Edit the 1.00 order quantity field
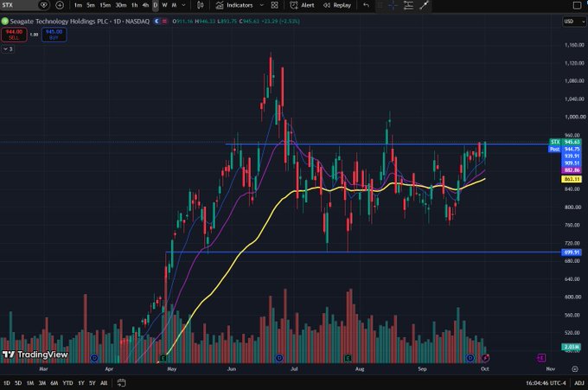 coord(34,35)
